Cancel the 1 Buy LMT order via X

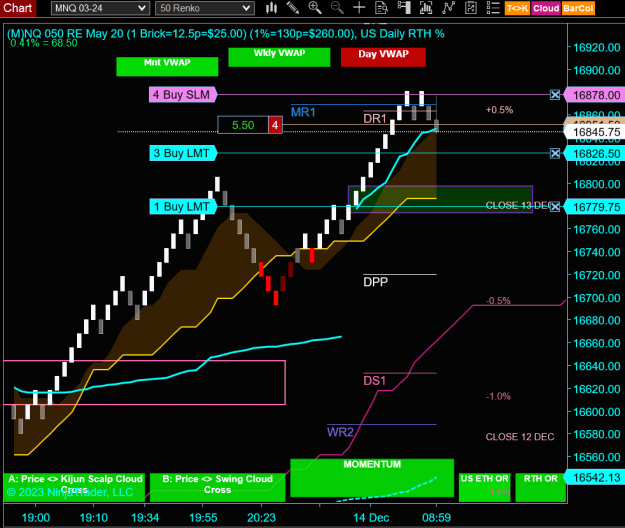click(x=555, y=206)
